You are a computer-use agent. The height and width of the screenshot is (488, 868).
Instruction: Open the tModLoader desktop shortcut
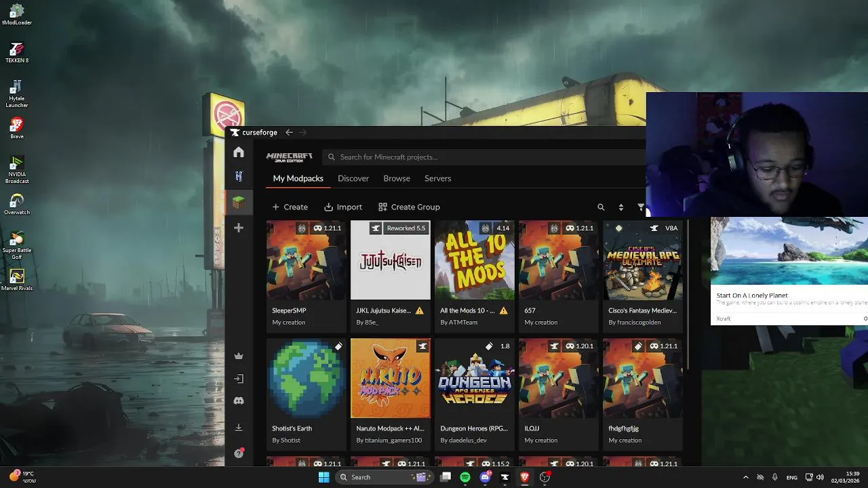[x=17, y=15]
